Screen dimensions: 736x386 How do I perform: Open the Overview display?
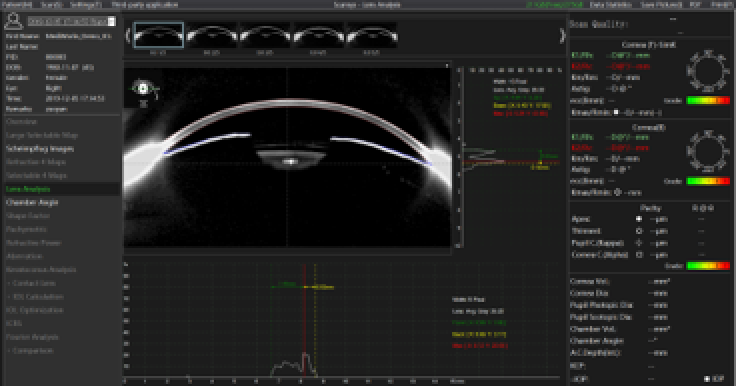pos(22,122)
